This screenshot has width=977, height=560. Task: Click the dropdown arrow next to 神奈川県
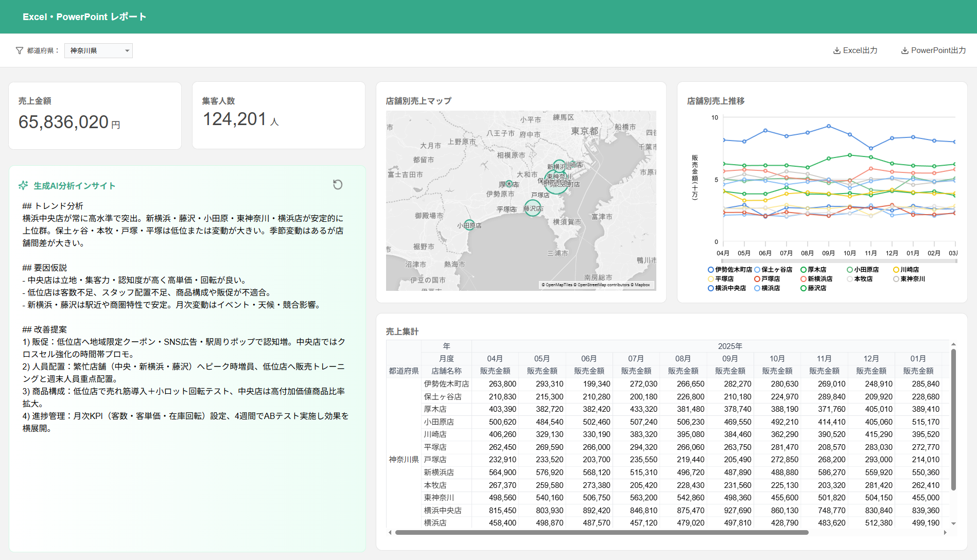(x=127, y=50)
